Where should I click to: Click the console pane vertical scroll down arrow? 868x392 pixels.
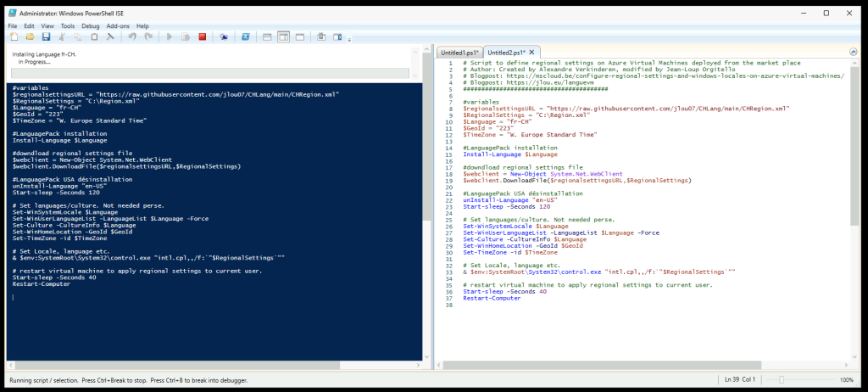pyautogui.click(x=426, y=356)
